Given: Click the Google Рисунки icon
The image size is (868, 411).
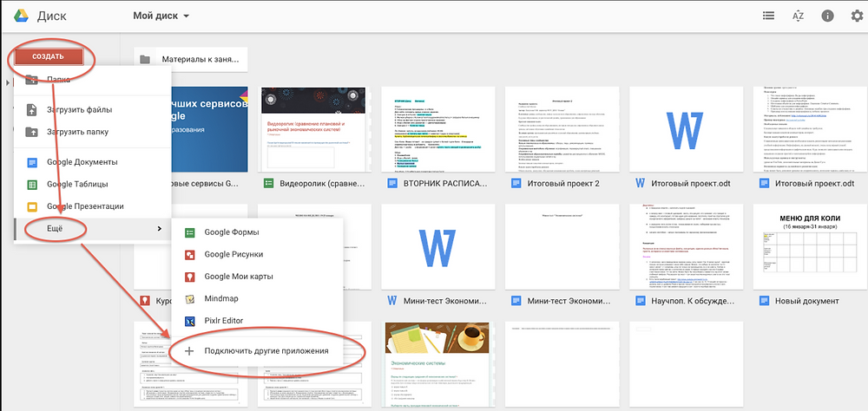Looking at the screenshot, I should click(x=190, y=254).
